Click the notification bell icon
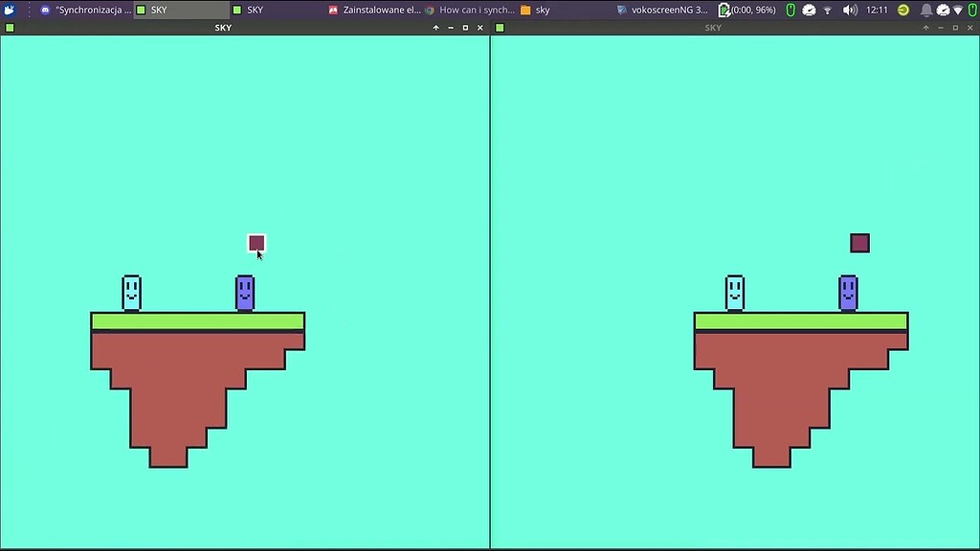Viewport: 980px width, 551px height. point(925,10)
